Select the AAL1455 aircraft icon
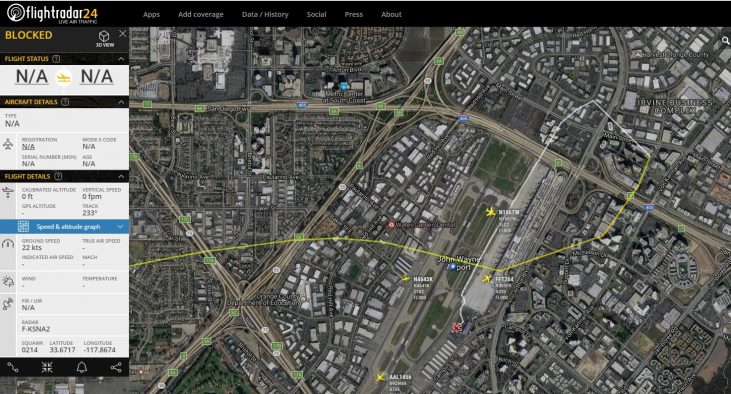The height and width of the screenshot is (394, 731). tap(381, 377)
